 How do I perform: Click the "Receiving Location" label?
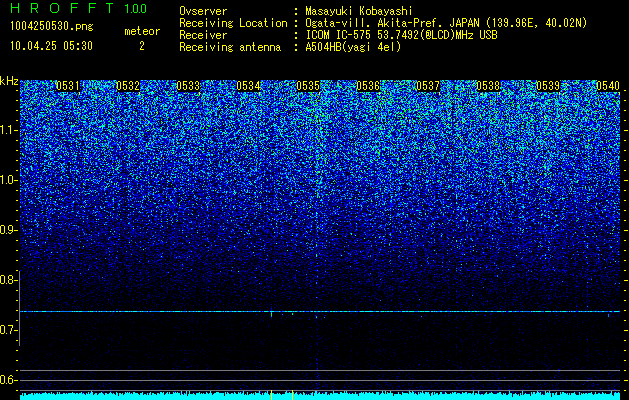[233, 23]
